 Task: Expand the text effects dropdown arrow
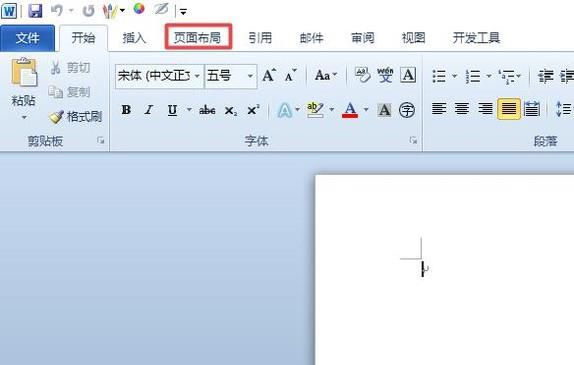point(297,109)
